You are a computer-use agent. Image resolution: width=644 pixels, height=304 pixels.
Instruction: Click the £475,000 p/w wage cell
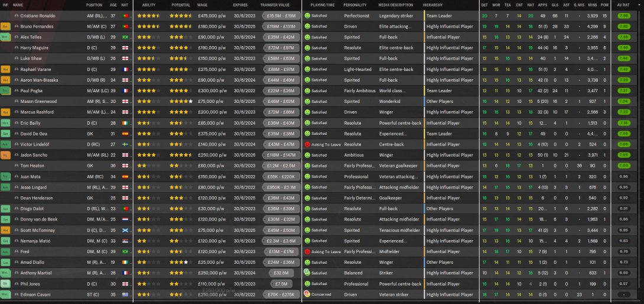click(x=212, y=15)
